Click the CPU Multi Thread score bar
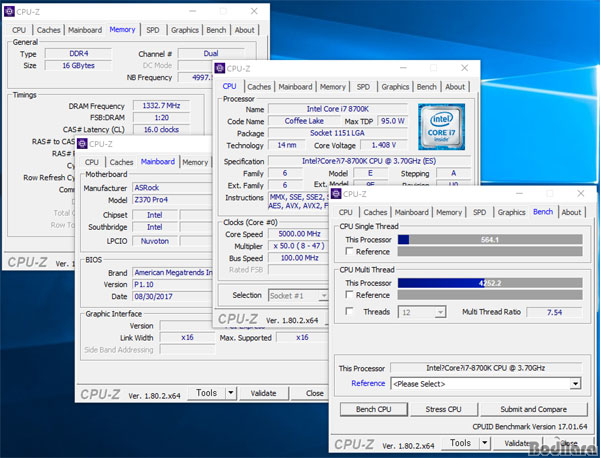600x458 pixels. pyautogui.click(x=489, y=282)
